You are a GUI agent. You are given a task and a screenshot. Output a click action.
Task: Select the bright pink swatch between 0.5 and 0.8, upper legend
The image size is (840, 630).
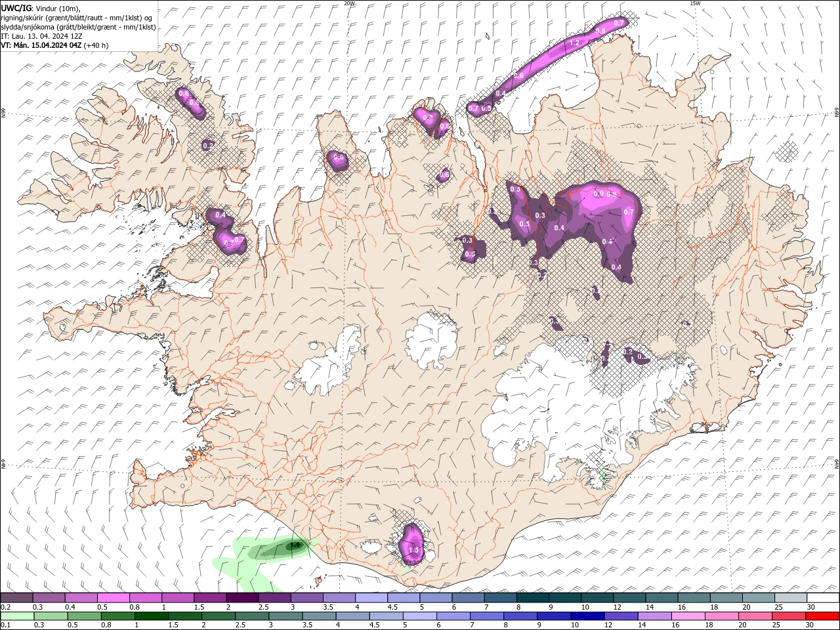114,598
